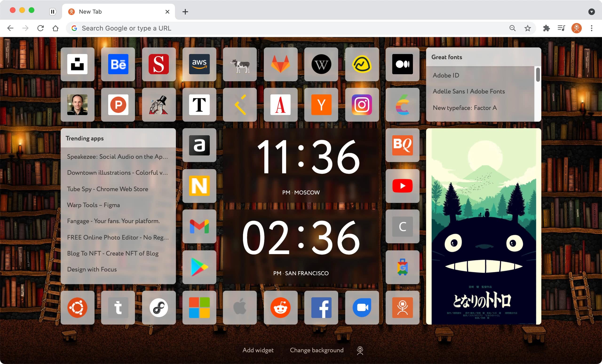Open the black T newspaper tile
The width and height of the screenshot is (602, 364).
point(199,105)
